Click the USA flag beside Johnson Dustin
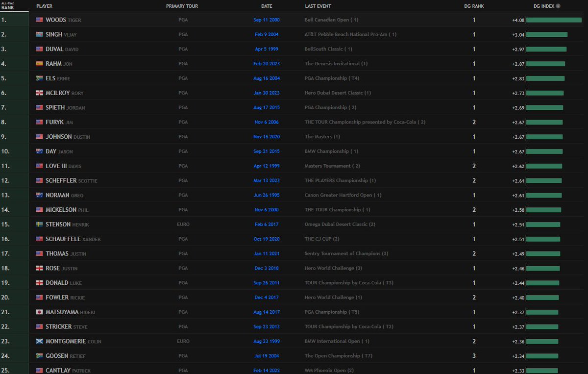This screenshot has height=374, width=588. point(39,137)
